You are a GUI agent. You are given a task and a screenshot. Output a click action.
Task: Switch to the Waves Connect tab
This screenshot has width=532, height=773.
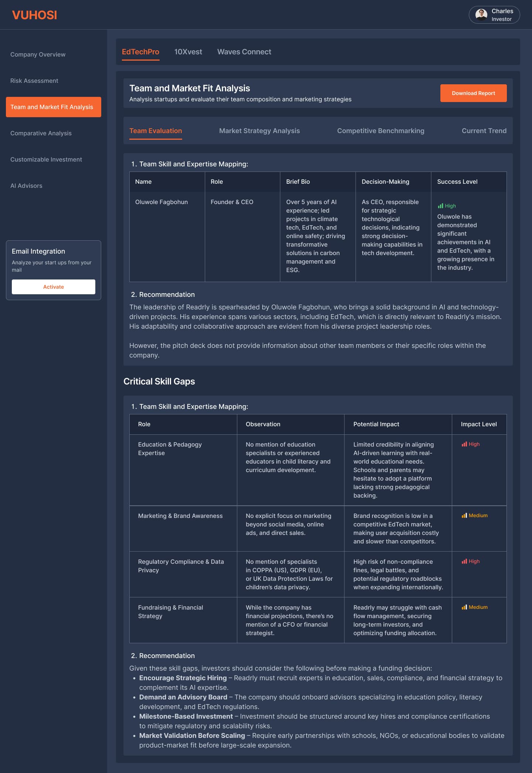244,52
